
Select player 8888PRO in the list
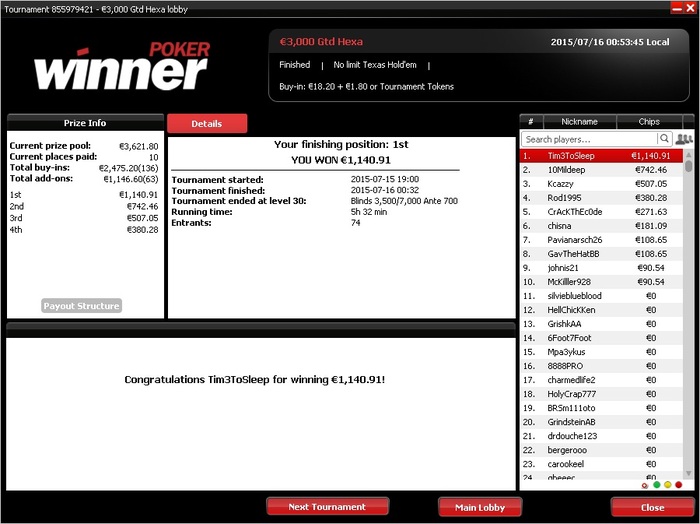click(x=601, y=366)
